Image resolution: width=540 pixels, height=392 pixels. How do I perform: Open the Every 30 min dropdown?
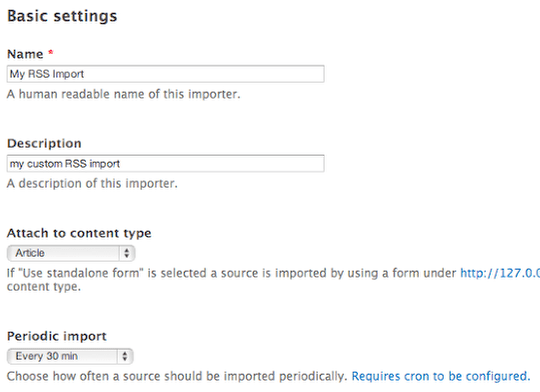click(x=70, y=356)
